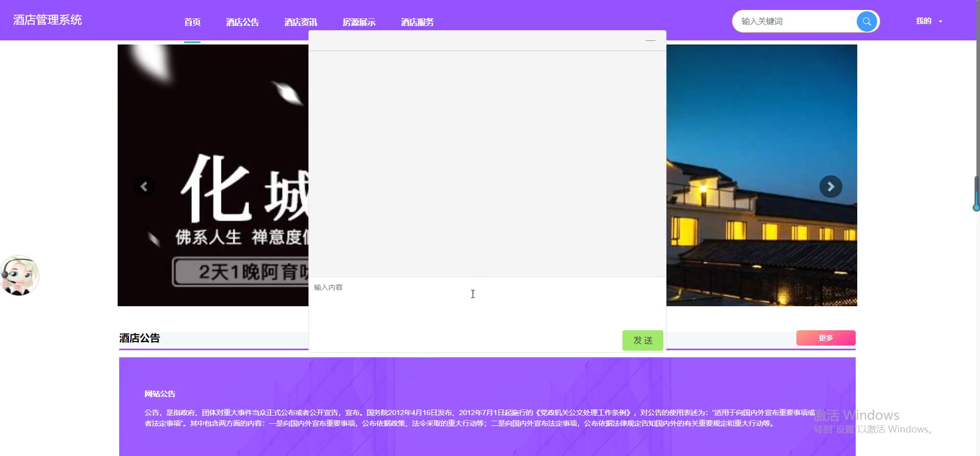Open the 酒店公告 navigation menu
980x456 pixels.
242,22
